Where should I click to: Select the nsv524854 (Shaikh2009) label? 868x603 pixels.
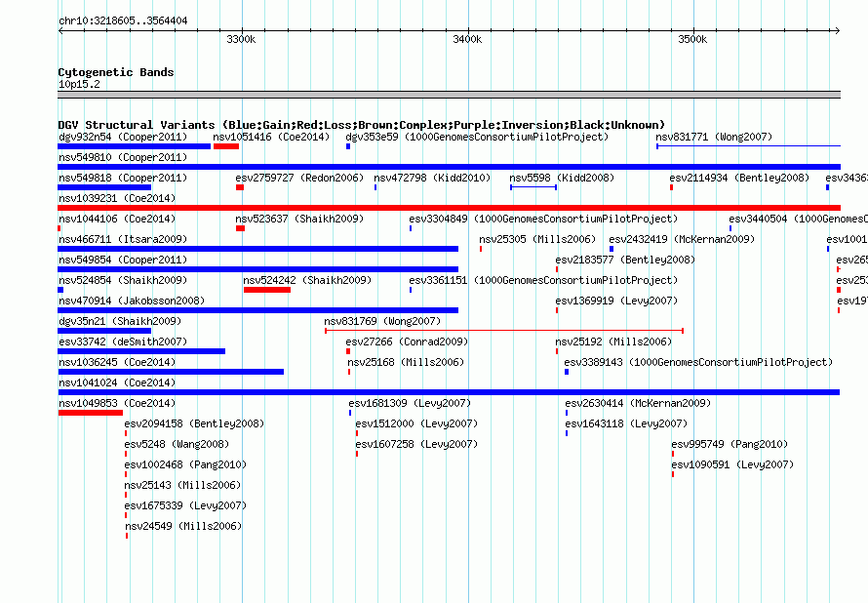tap(123, 280)
